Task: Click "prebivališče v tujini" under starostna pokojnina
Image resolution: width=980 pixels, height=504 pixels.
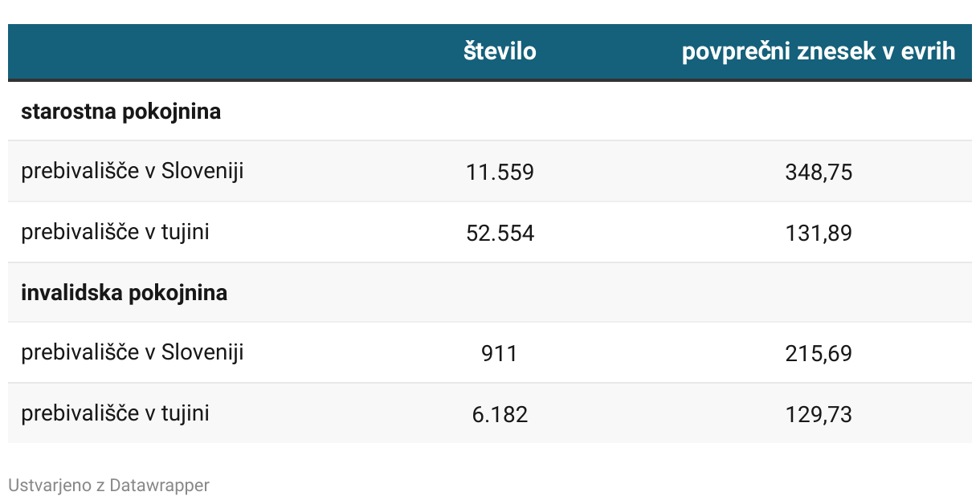Action: coord(115,233)
